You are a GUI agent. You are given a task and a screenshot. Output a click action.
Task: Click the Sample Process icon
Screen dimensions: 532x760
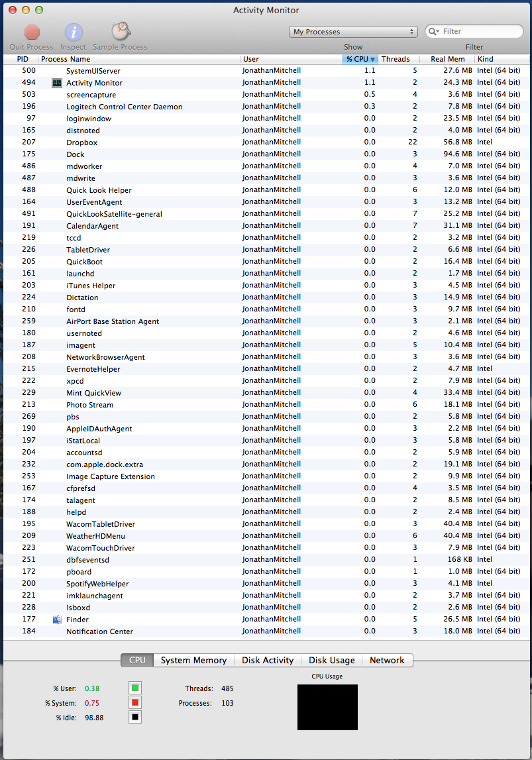(x=121, y=32)
